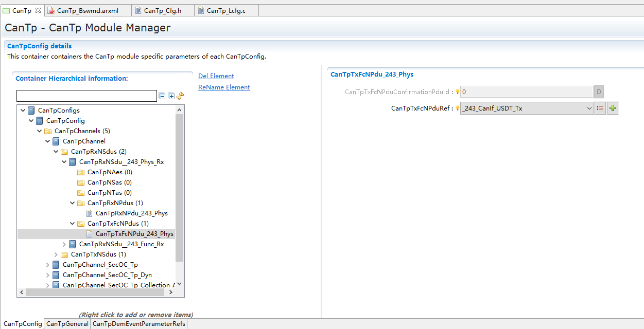Click the refresh/sync tree icon

[x=180, y=96]
